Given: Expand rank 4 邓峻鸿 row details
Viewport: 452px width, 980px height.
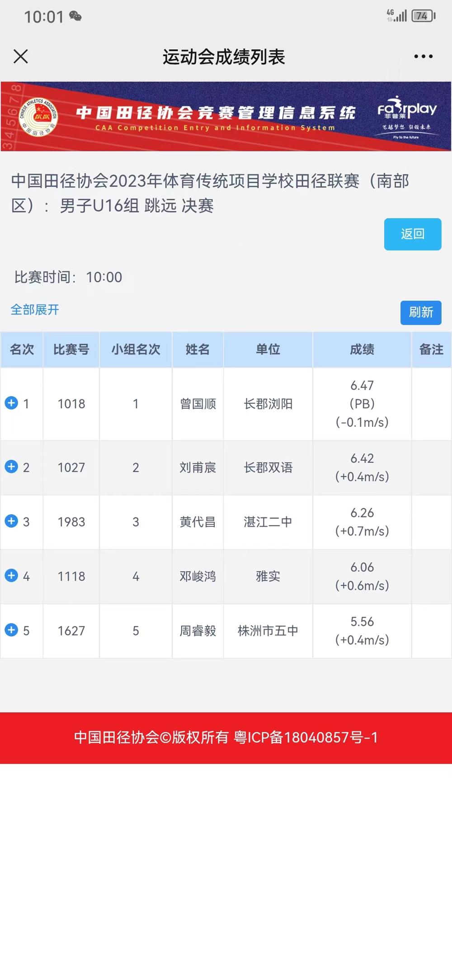Looking at the screenshot, I should coord(11,576).
